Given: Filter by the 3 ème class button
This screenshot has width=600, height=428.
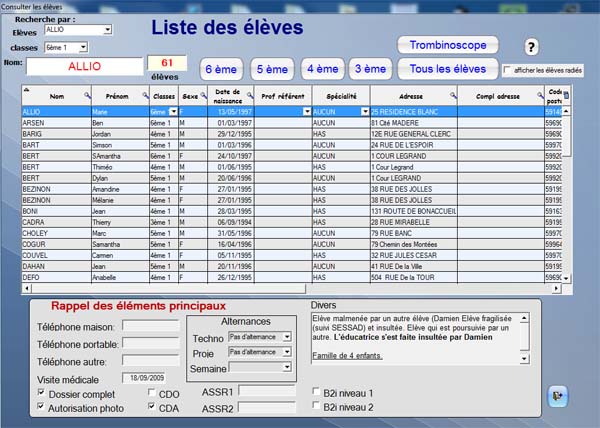Looking at the screenshot, I should (370, 69).
